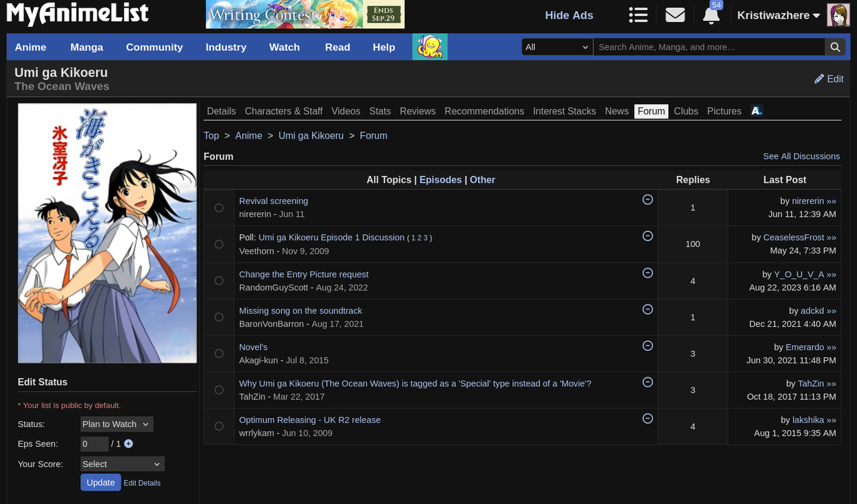Open the Anime navigation menu

(x=31, y=47)
